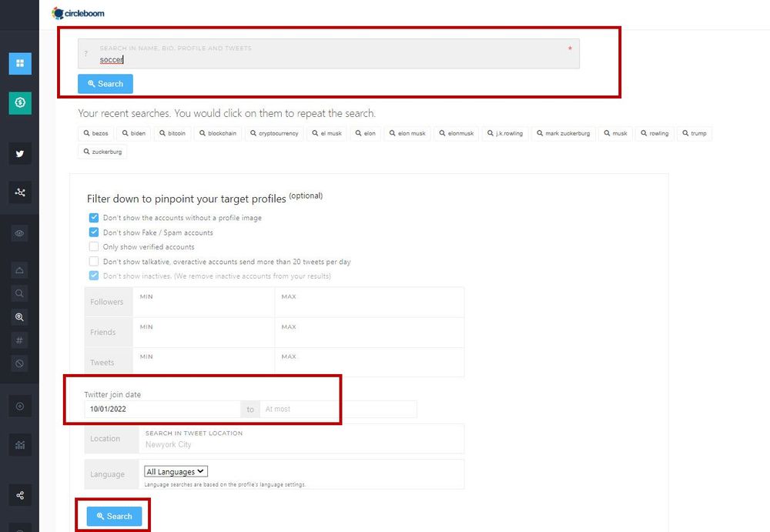This screenshot has width=770, height=532.
Task: Select the share icon at sidebar bottom
Action: [x=19, y=495]
